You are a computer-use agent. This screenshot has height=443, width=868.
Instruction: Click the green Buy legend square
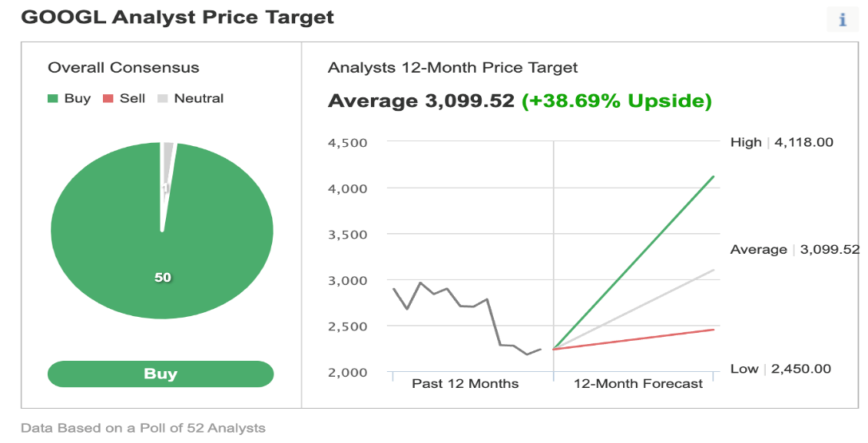(53, 98)
